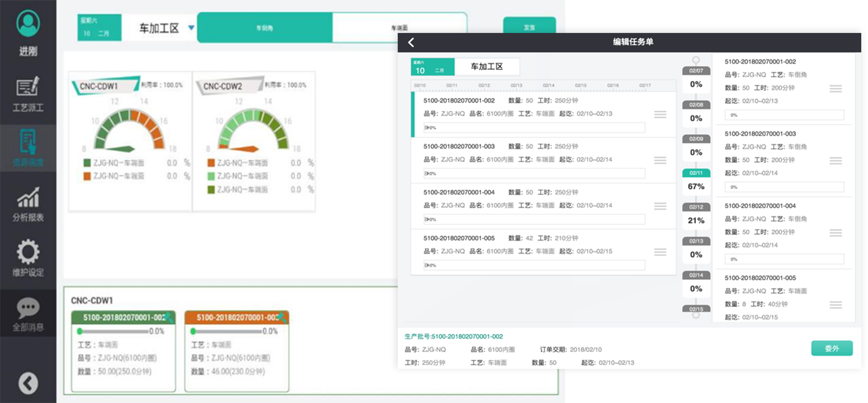Select the CNC-CDW2 gauge panel
The width and height of the screenshot is (868, 403).
(x=254, y=141)
